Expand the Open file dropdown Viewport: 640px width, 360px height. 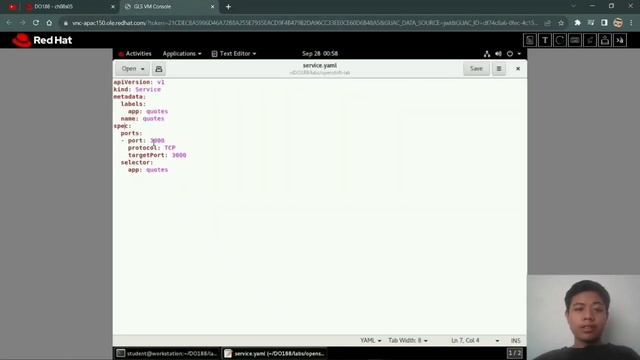(133, 69)
